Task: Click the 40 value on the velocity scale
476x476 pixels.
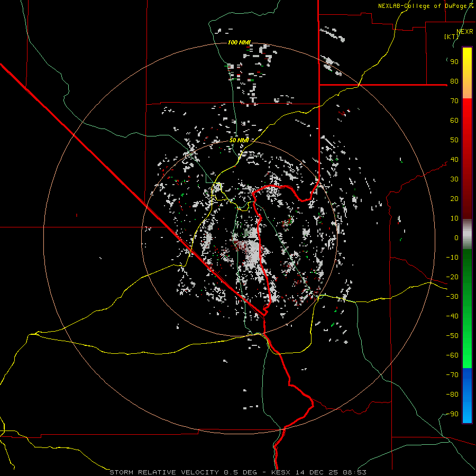Action: (454, 160)
